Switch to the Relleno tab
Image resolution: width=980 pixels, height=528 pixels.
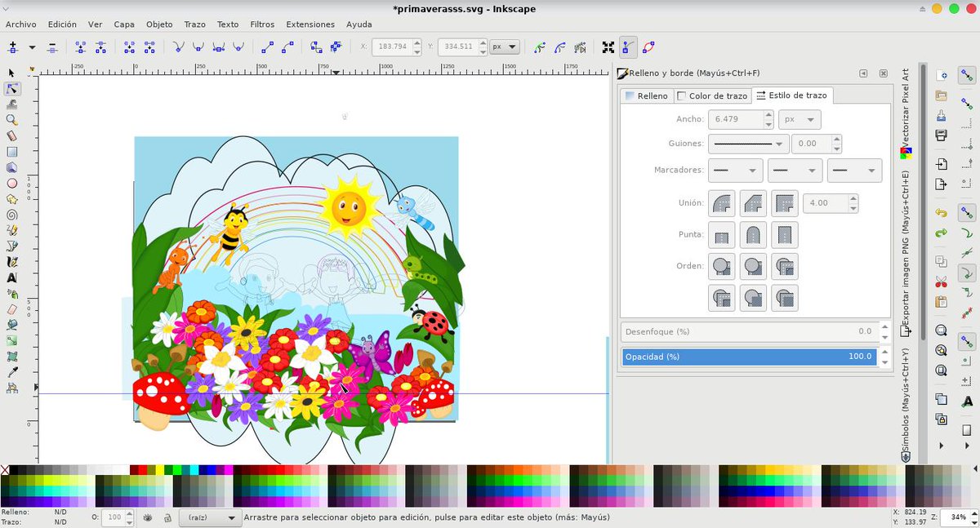(646, 95)
